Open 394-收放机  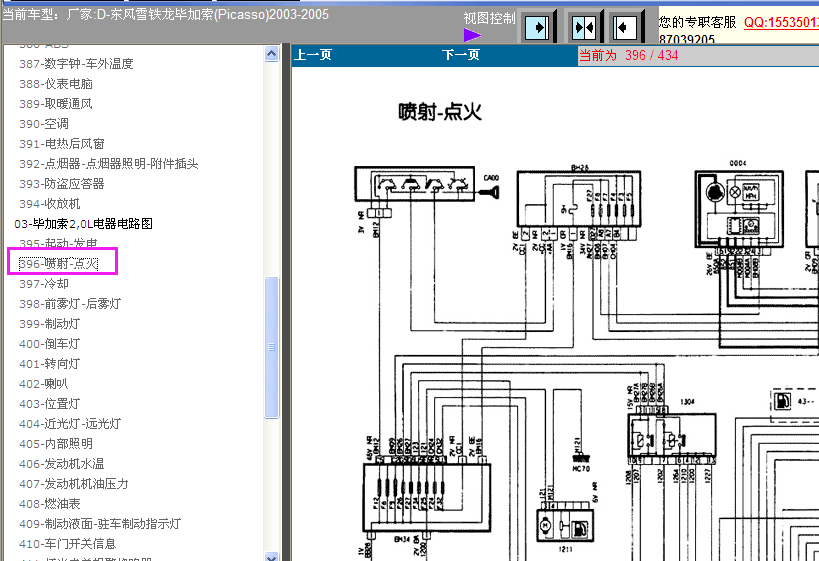50,204
